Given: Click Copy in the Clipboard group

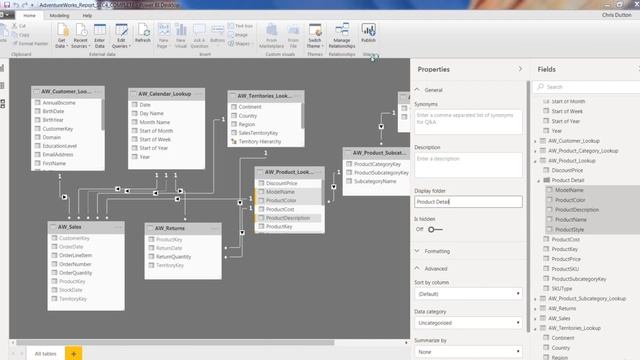Looking at the screenshot, I should 20,35.
